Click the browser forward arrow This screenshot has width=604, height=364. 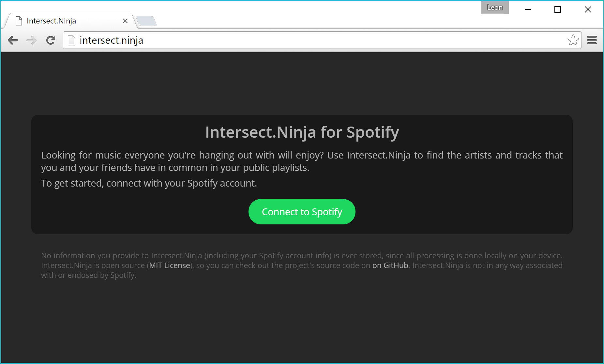coord(32,40)
